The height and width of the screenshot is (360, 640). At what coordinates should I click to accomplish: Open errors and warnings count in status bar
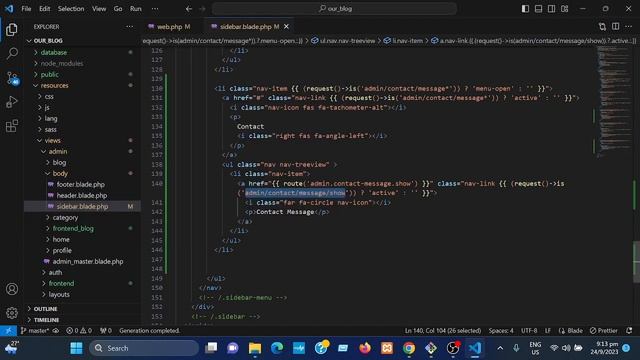pos(79,331)
